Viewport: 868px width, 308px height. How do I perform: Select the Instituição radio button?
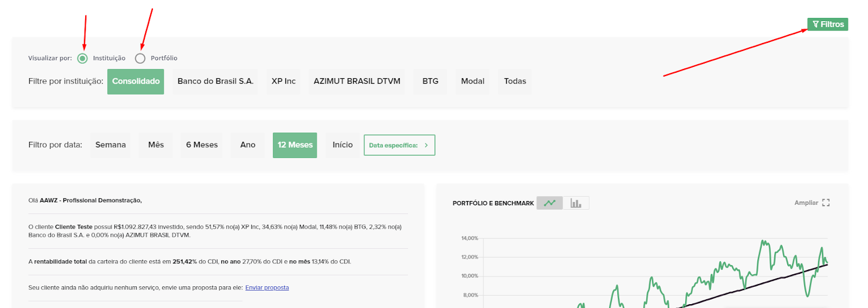82,58
